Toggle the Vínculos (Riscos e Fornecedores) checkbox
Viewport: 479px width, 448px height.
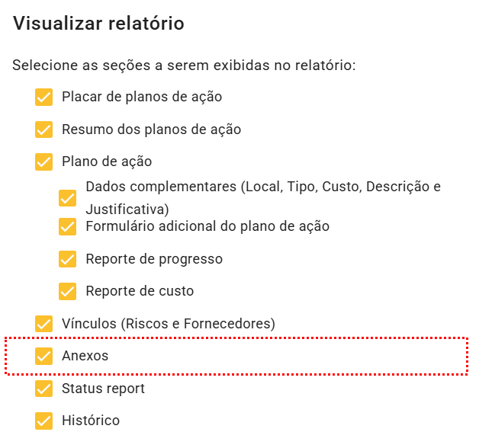(x=44, y=324)
